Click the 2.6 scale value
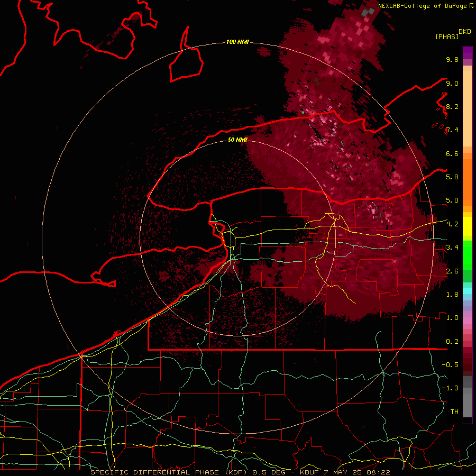476x476 pixels. (452, 271)
